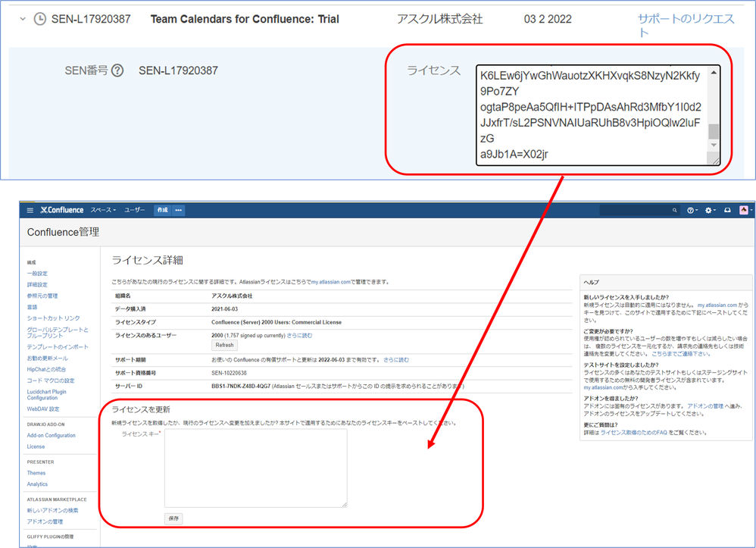
Task: Open 言語 settings in the sidebar
Action: tap(32, 307)
